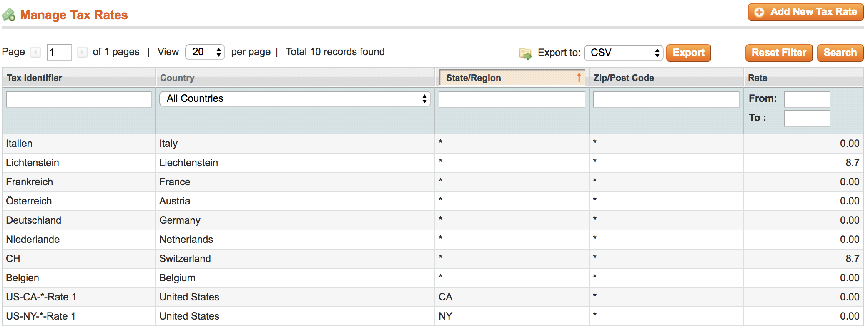The image size is (868, 328).
Task: Sort by Rate column header
Action: pos(757,78)
